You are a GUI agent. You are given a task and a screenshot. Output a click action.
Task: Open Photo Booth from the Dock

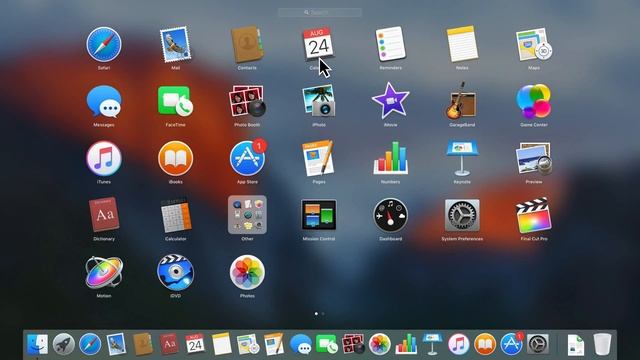[x=353, y=344]
